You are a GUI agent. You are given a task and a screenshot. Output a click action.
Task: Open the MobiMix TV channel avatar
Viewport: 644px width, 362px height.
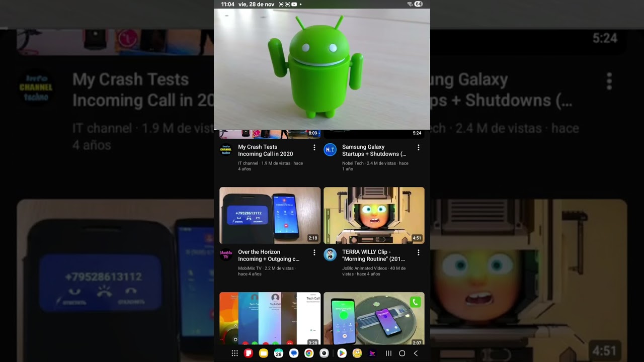(x=226, y=254)
